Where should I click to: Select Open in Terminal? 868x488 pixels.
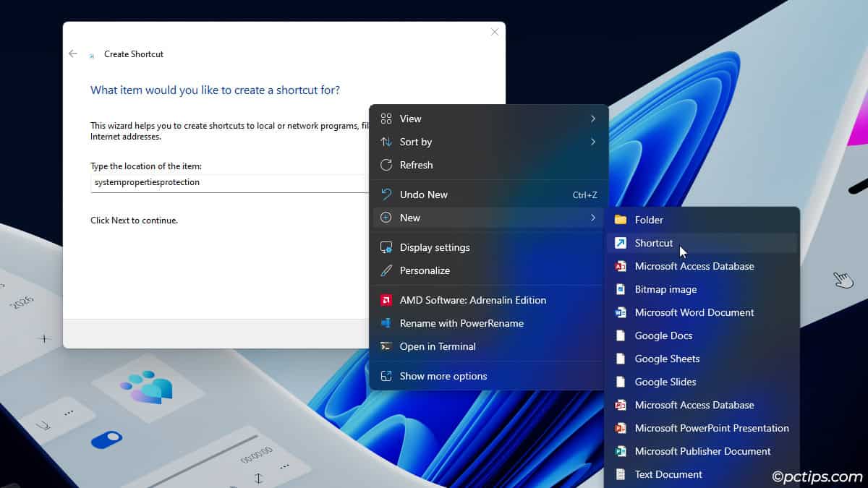(489, 346)
